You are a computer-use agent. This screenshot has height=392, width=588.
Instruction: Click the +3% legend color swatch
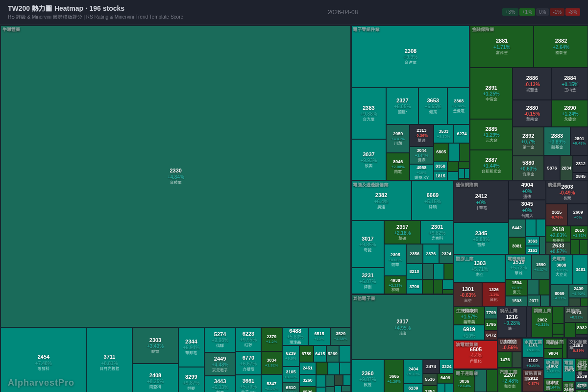click(510, 12)
